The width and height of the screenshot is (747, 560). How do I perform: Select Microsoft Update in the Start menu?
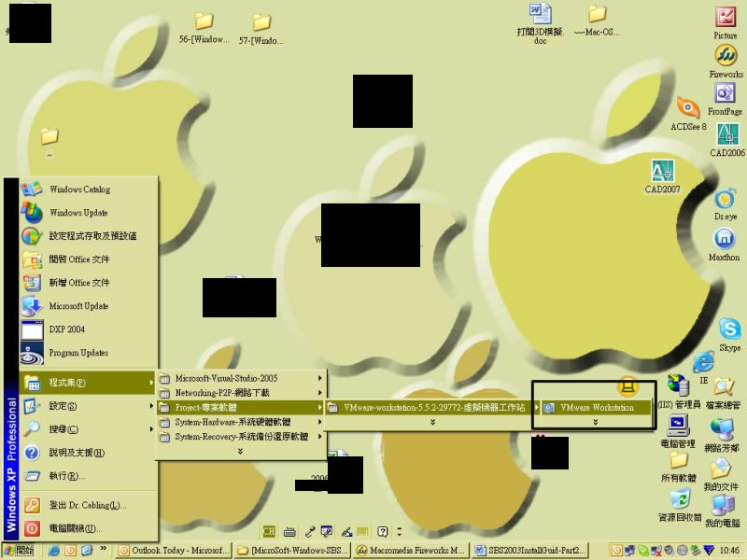(x=89, y=306)
